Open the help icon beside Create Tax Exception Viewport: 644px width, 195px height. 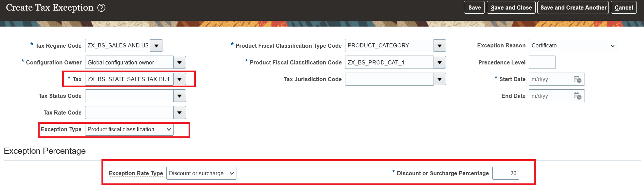101,7
